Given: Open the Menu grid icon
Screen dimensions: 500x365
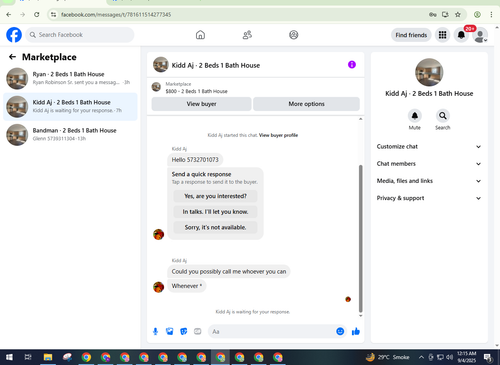Looking at the screenshot, I should (x=442, y=35).
